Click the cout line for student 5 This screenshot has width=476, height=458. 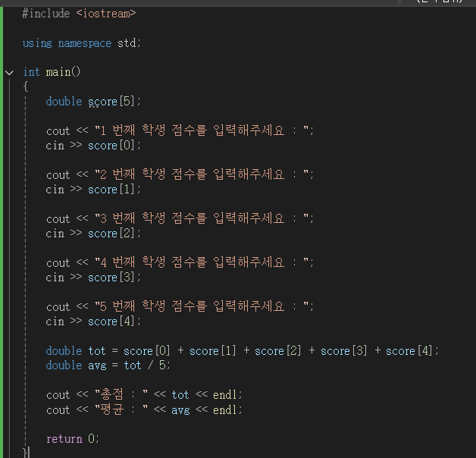tap(180, 306)
